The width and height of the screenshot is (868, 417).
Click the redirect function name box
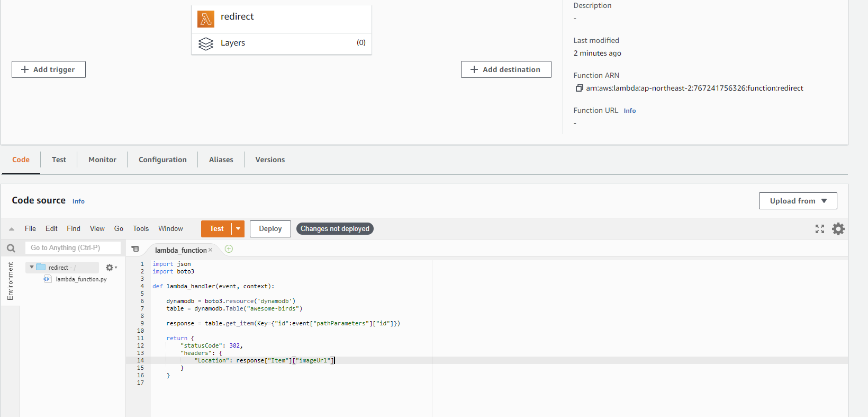point(282,19)
